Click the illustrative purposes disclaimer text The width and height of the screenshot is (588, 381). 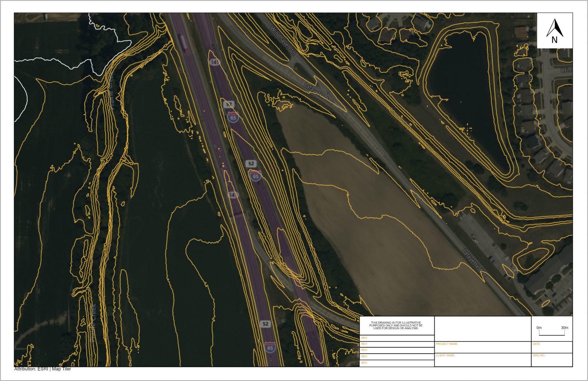(396, 325)
